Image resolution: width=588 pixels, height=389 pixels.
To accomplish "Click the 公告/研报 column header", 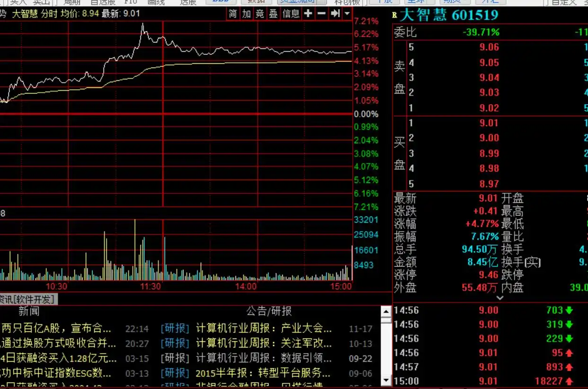I will coord(269,311).
